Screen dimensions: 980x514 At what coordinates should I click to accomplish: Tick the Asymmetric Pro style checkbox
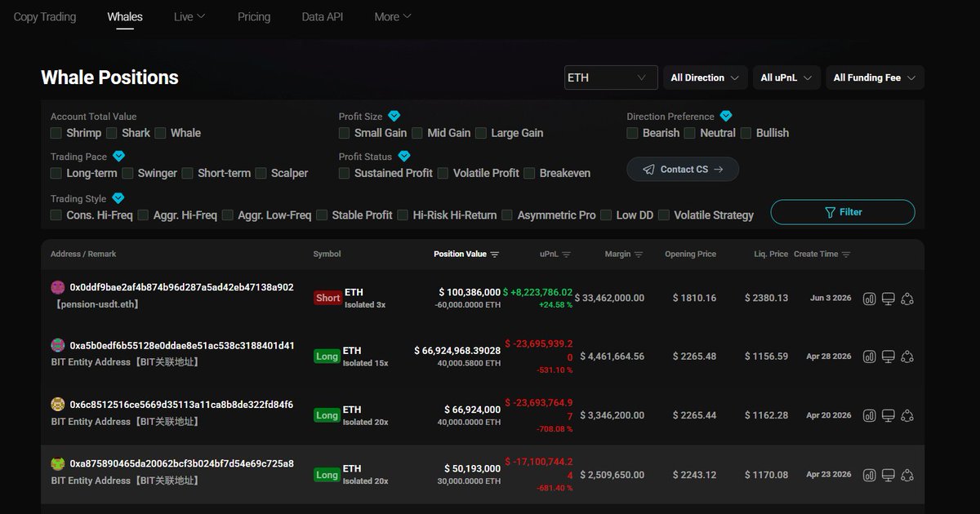[507, 215]
